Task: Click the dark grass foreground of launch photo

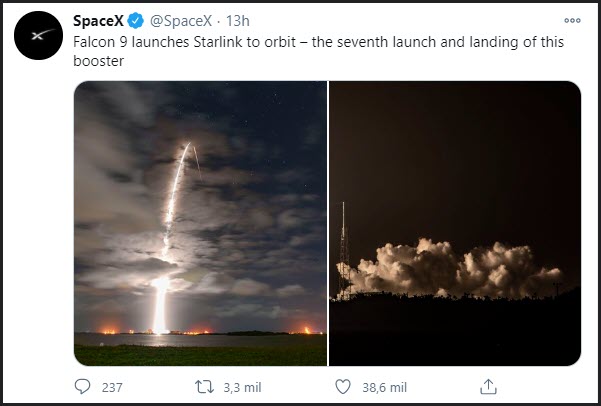Action: click(200, 350)
